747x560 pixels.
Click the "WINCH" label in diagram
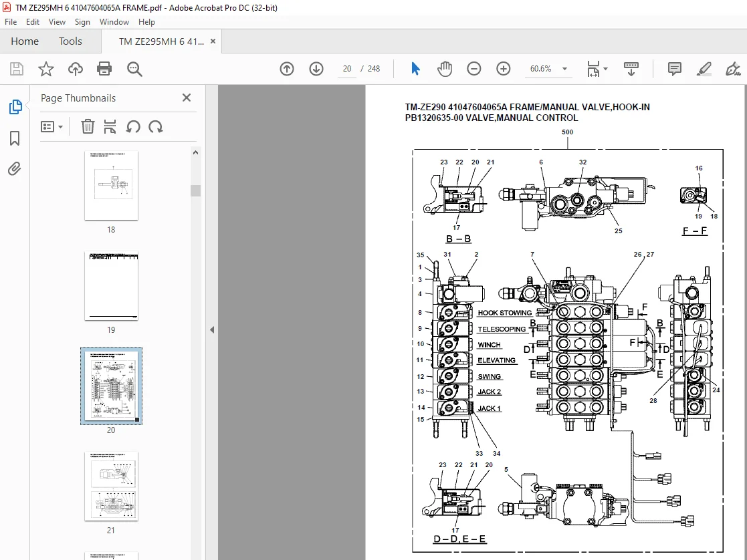(x=490, y=345)
